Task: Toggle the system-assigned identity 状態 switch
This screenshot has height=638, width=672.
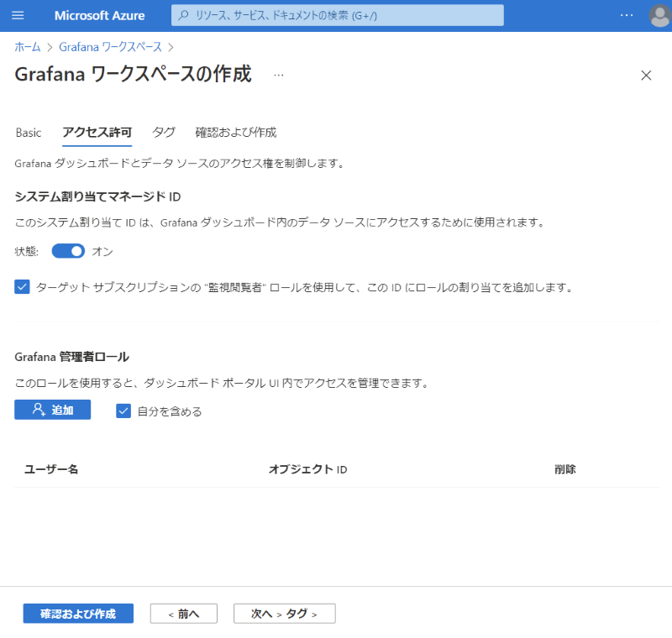Action: pyautogui.click(x=68, y=251)
